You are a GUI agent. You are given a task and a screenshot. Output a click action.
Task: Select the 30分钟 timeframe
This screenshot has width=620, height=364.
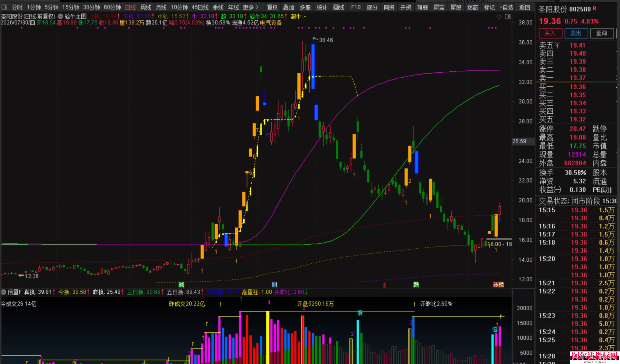coord(92,7)
